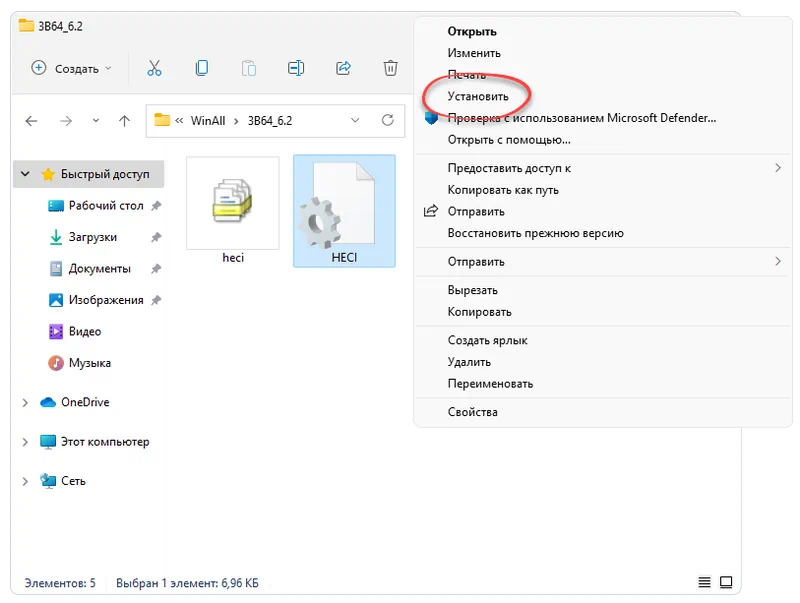Refresh the current folder view
This screenshot has height=603, width=800.
pos(388,120)
